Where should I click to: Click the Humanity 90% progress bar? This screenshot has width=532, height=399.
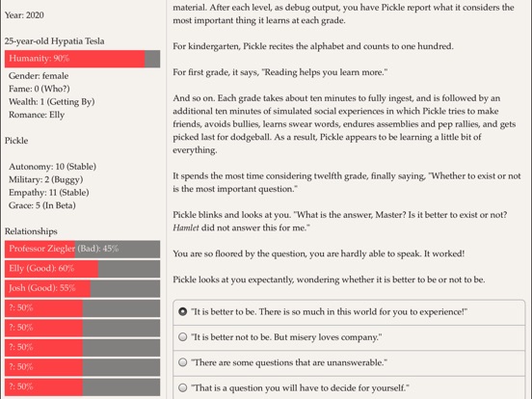83,59
